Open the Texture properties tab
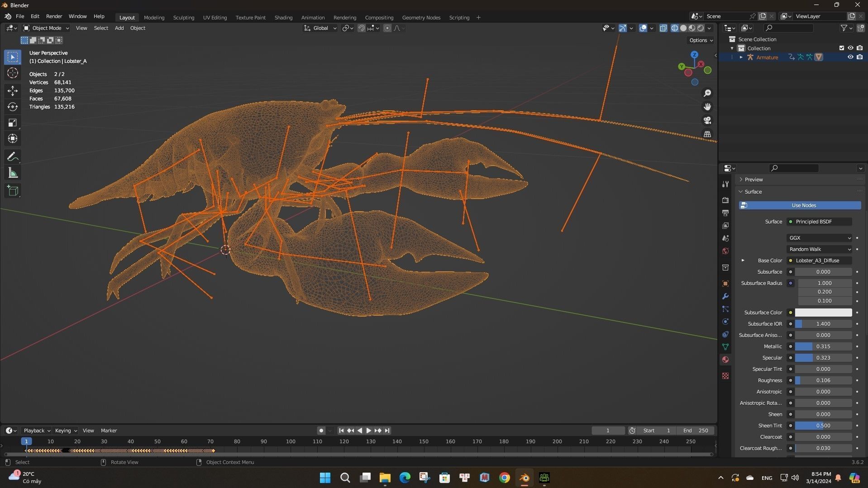868x488 pixels. click(x=725, y=376)
